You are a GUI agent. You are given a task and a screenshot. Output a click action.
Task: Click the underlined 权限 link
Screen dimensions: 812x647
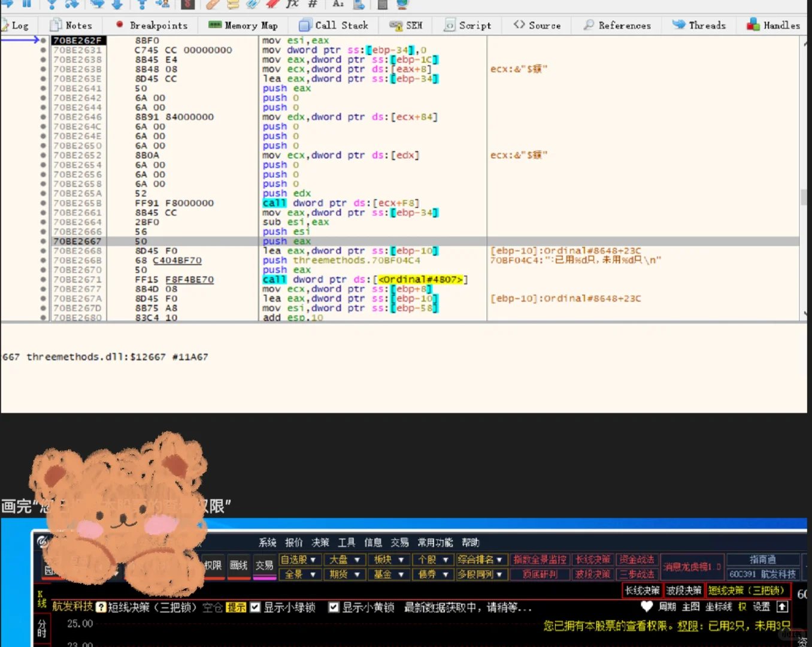(x=687, y=626)
